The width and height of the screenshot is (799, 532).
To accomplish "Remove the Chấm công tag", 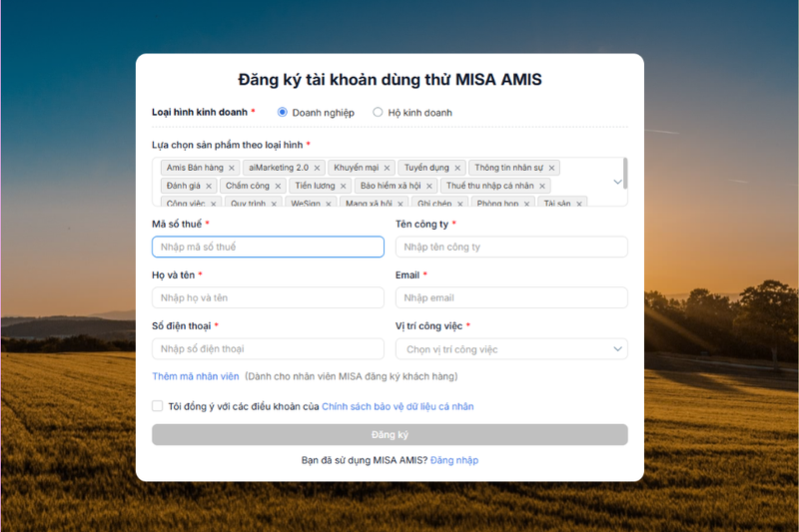I will pyautogui.click(x=278, y=186).
